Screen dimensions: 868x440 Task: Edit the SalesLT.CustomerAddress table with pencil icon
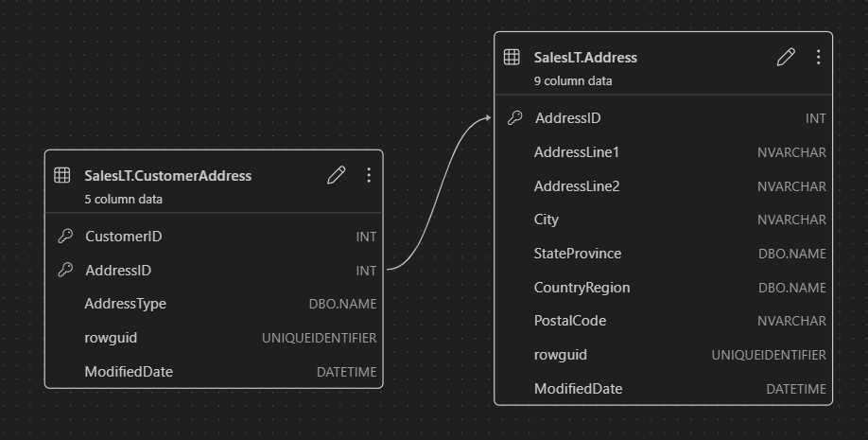[336, 175]
